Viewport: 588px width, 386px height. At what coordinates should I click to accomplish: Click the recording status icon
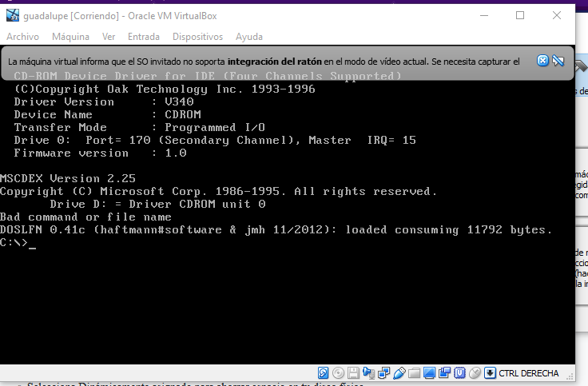(x=444, y=372)
